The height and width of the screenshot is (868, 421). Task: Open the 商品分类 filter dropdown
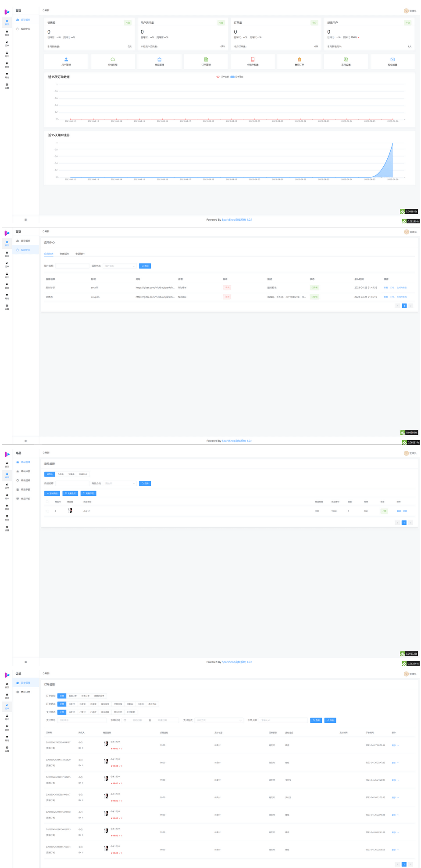pyautogui.click(x=120, y=484)
